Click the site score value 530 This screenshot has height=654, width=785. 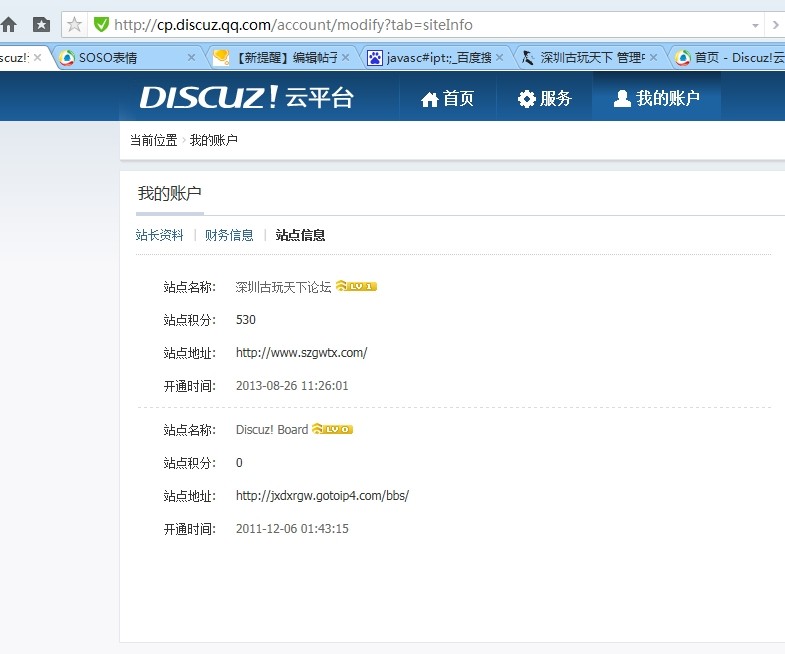pos(246,319)
